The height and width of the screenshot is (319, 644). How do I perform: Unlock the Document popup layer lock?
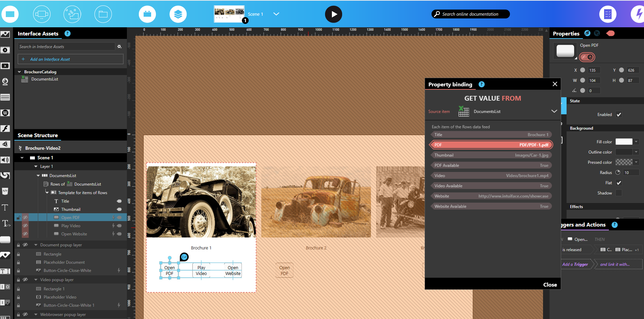click(18, 245)
